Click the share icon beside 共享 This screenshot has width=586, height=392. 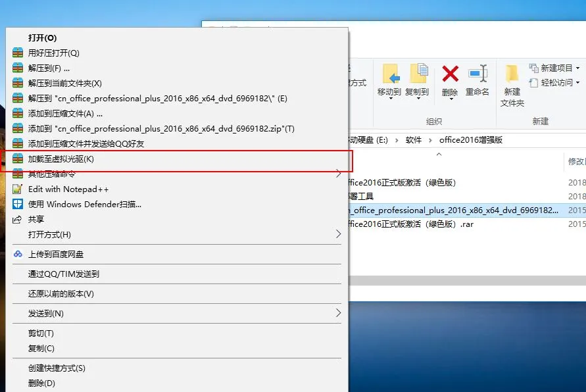click(17, 220)
